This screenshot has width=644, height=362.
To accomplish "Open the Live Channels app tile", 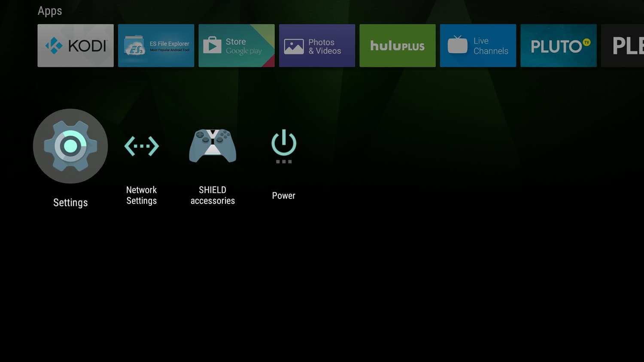I will 478,45.
